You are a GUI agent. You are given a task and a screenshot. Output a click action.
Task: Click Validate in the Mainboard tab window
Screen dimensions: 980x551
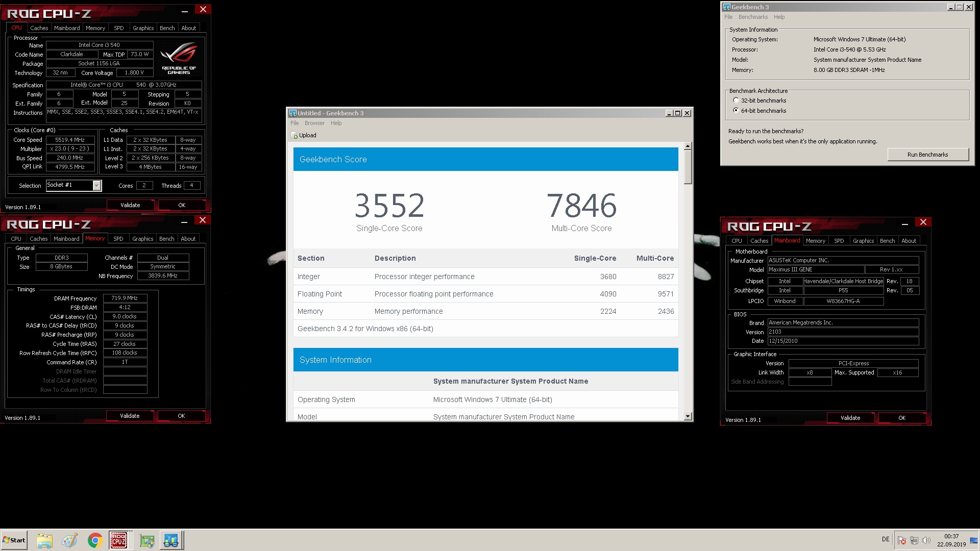point(850,418)
